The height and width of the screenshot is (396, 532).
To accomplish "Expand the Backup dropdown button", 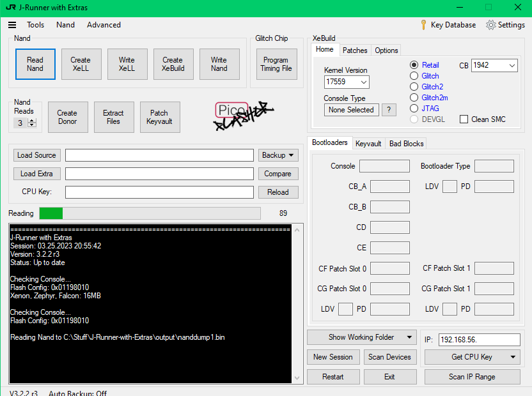I will click(278, 155).
